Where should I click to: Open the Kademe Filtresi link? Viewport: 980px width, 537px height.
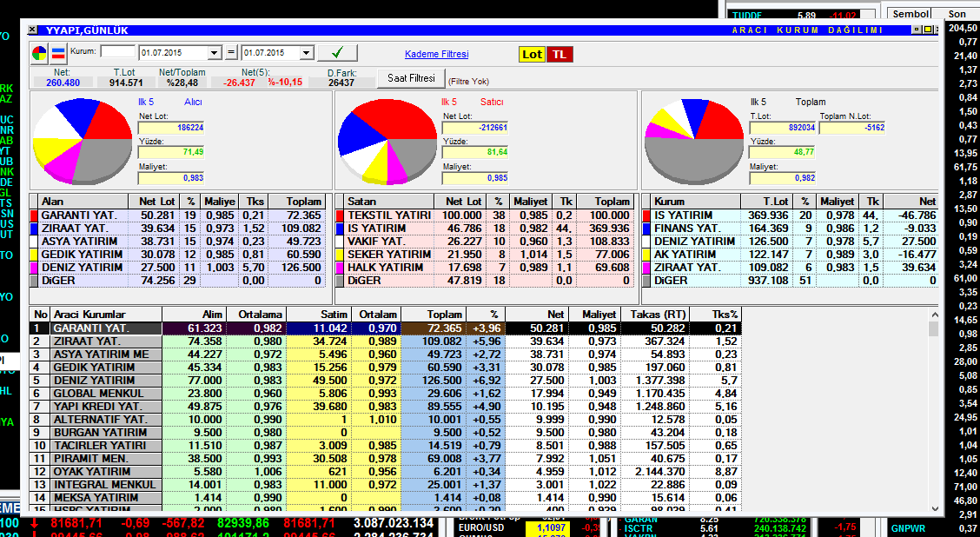click(x=436, y=54)
